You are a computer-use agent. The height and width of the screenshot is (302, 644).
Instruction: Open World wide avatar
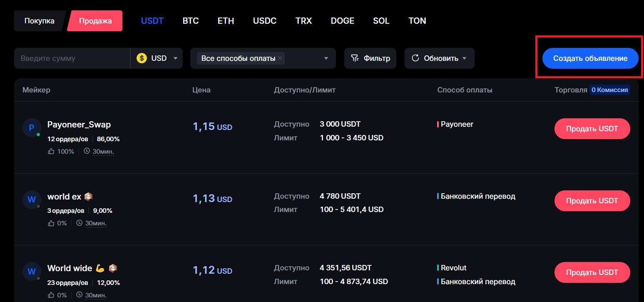31,271
